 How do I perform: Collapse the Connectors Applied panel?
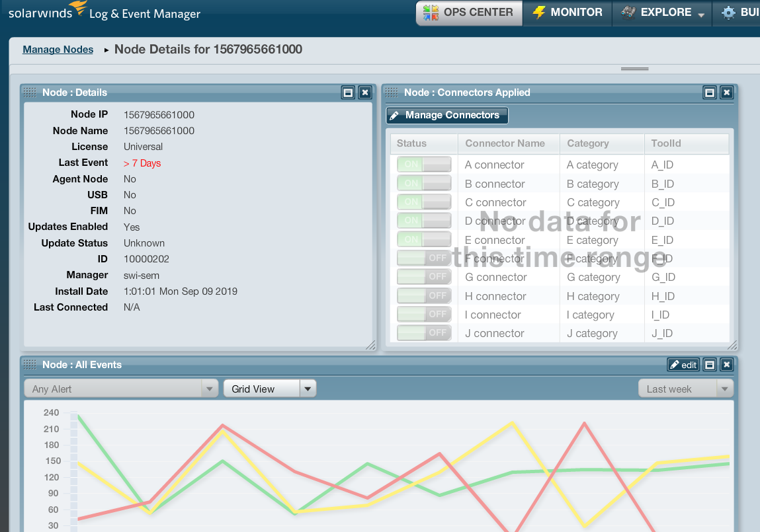pos(710,93)
